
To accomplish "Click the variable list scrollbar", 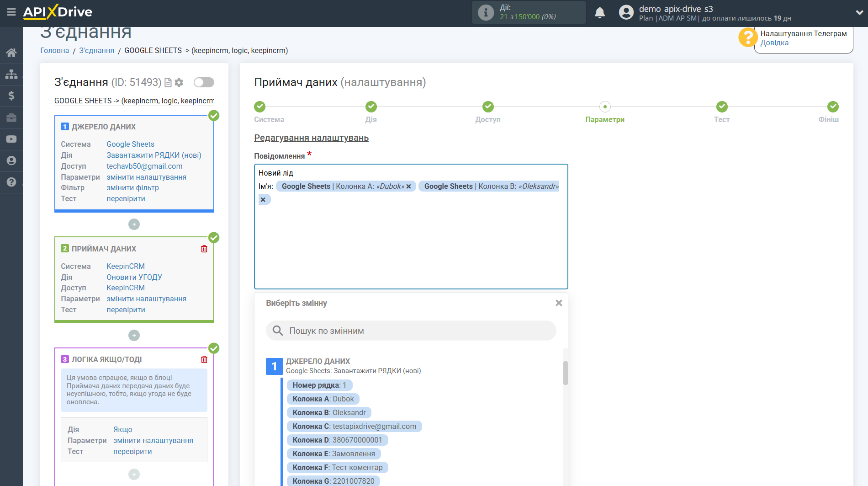I will pyautogui.click(x=566, y=373).
